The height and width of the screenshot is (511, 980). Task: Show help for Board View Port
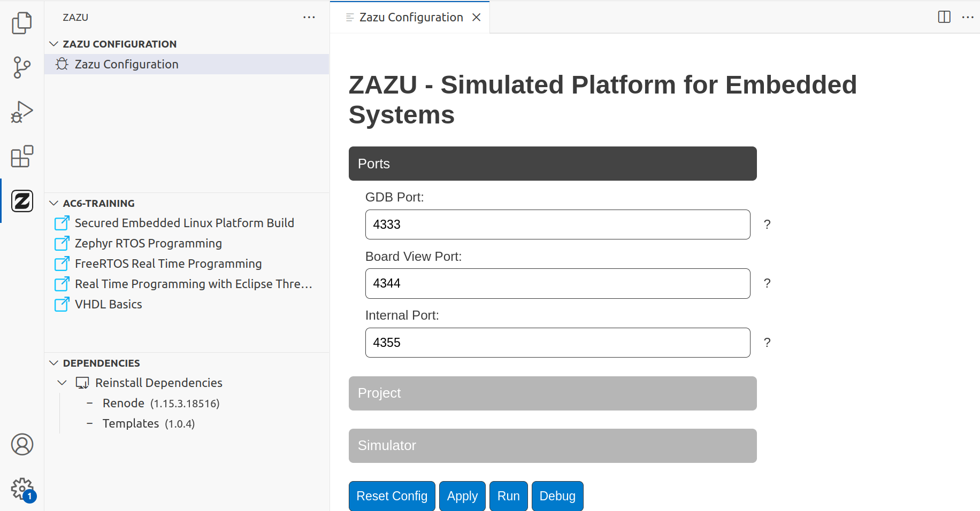coord(767,283)
